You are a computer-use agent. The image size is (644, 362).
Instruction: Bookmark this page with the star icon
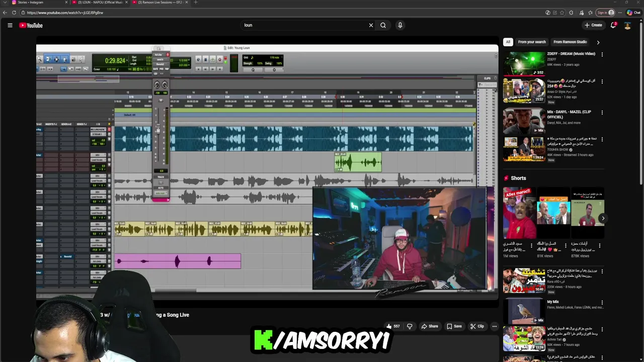(x=562, y=13)
